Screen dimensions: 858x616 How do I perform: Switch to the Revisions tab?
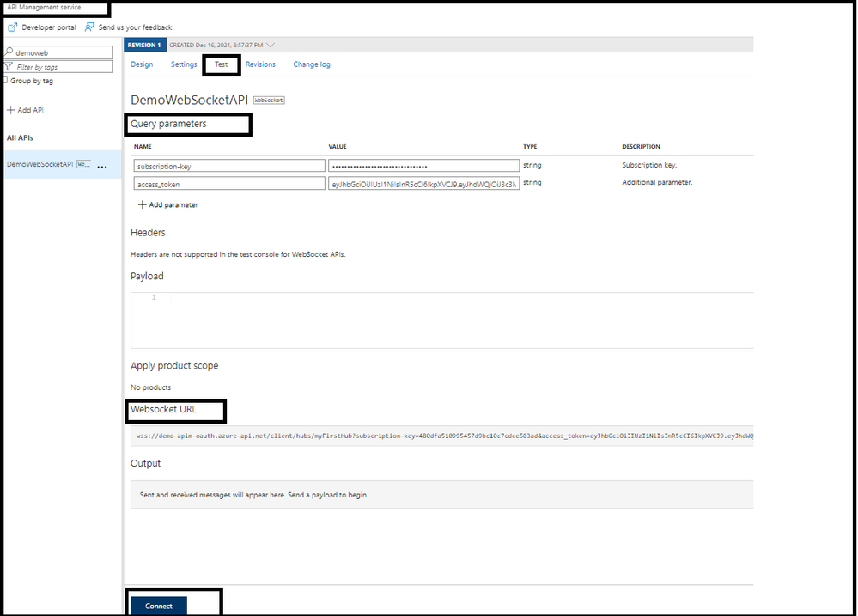(x=260, y=64)
